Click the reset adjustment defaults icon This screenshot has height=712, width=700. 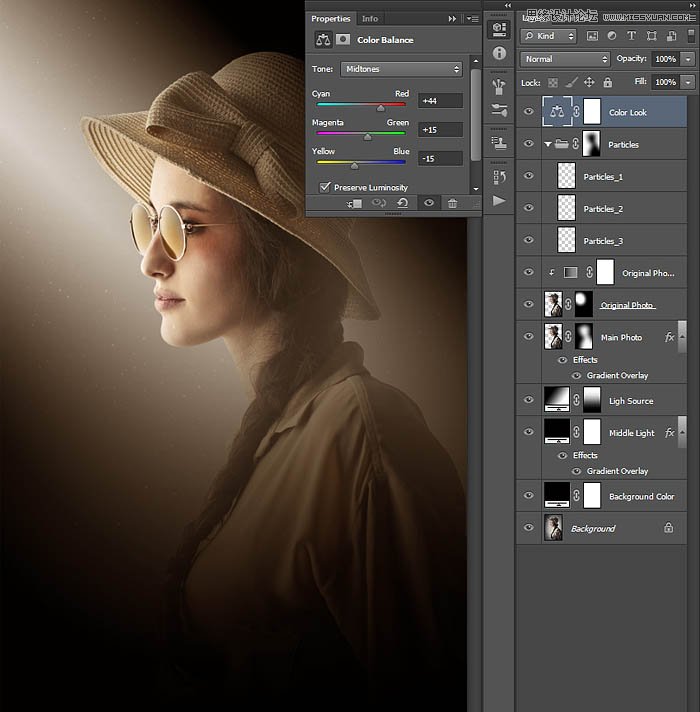pyautogui.click(x=402, y=203)
